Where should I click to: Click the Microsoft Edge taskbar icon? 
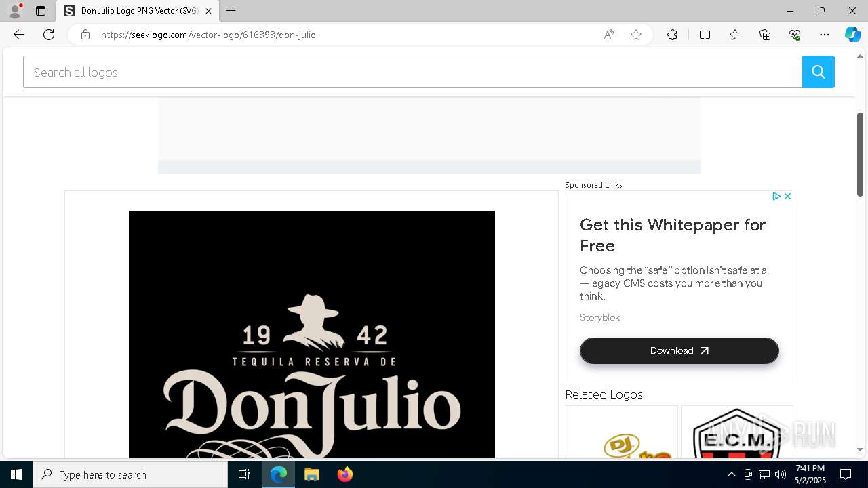[279, 474]
